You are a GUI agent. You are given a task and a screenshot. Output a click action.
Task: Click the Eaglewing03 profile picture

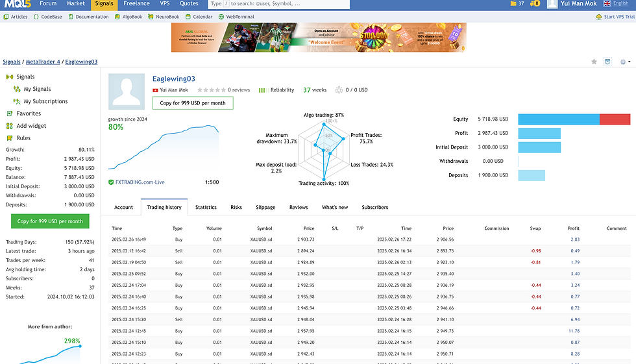click(127, 91)
